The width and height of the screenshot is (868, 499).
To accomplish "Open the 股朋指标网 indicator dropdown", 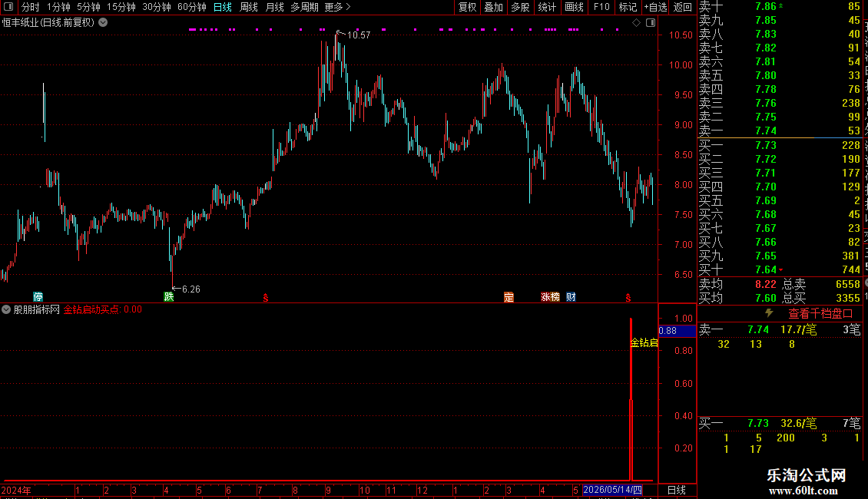I will click(x=6, y=309).
